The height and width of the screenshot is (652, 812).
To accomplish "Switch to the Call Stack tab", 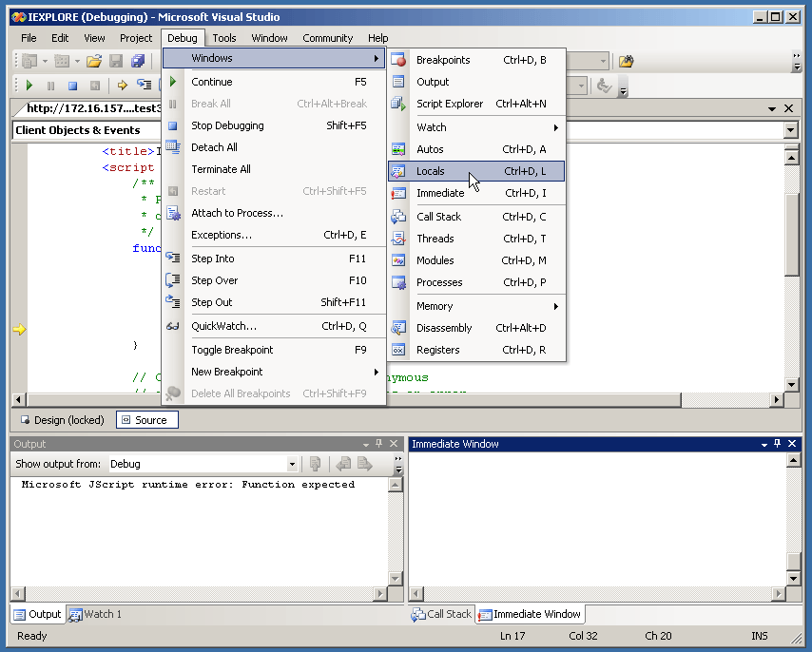I will 442,614.
